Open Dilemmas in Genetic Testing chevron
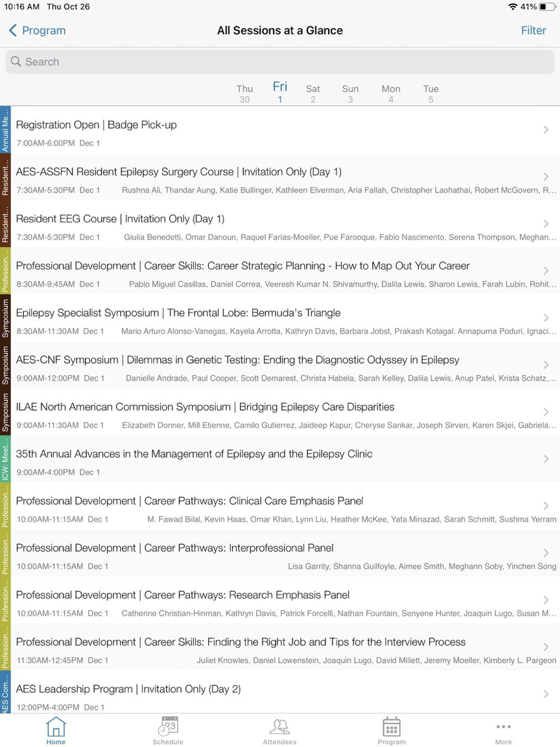Viewport: 560px width, 747px height. tap(546, 365)
